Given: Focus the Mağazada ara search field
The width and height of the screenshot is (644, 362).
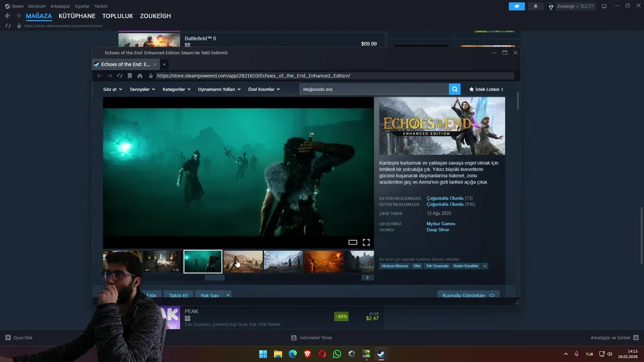Looking at the screenshot, I should tap(374, 89).
